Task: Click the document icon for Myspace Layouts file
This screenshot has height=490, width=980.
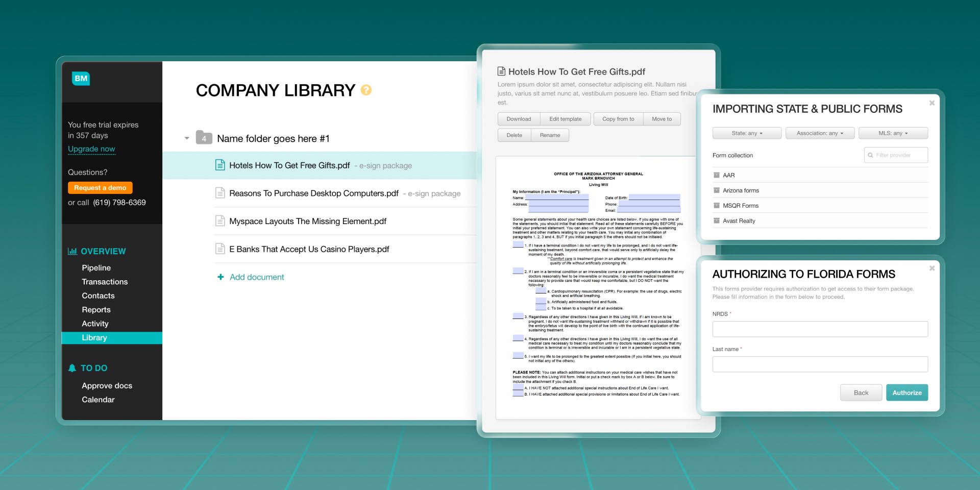Action: click(220, 221)
